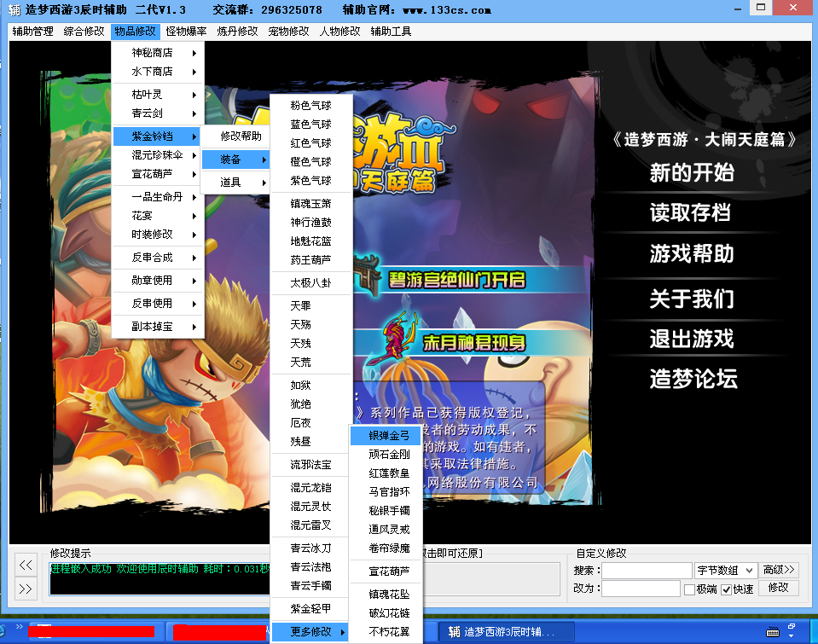Click the app icon in title bar

tap(15, 10)
